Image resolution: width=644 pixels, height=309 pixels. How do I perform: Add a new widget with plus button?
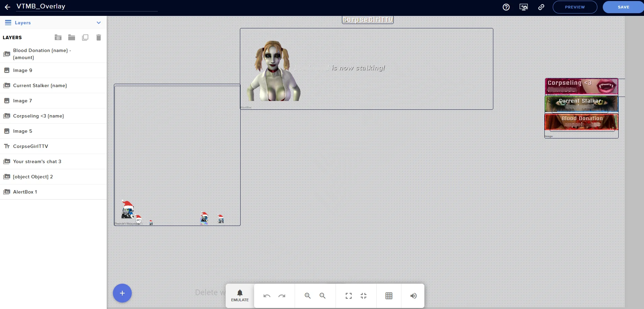[122, 293]
